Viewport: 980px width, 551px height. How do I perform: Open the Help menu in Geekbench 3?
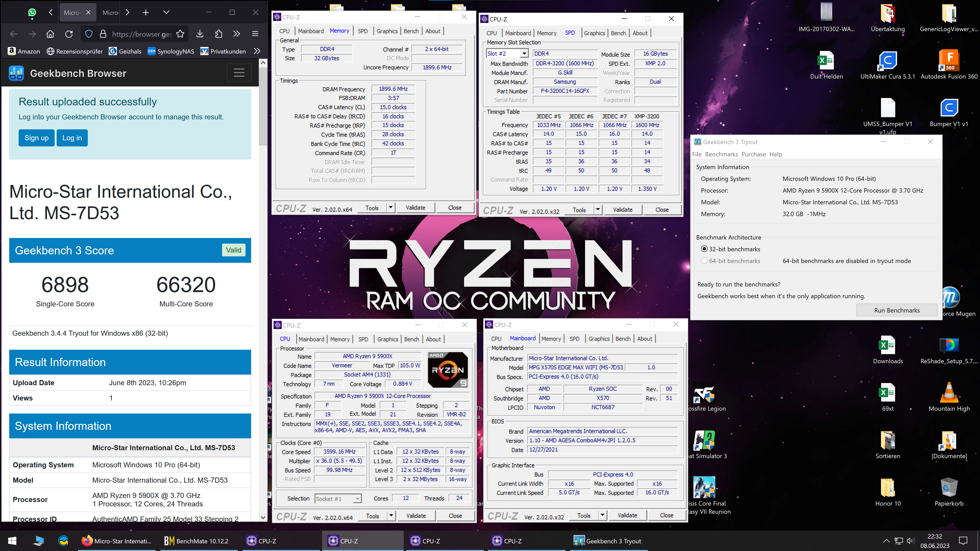click(776, 154)
